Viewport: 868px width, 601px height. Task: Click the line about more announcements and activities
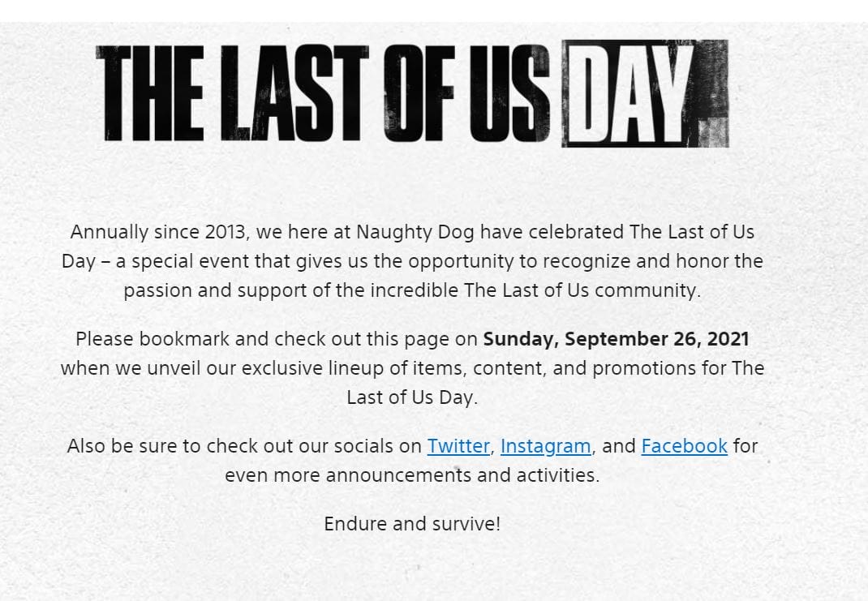pyautogui.click(x=412, y=475)
